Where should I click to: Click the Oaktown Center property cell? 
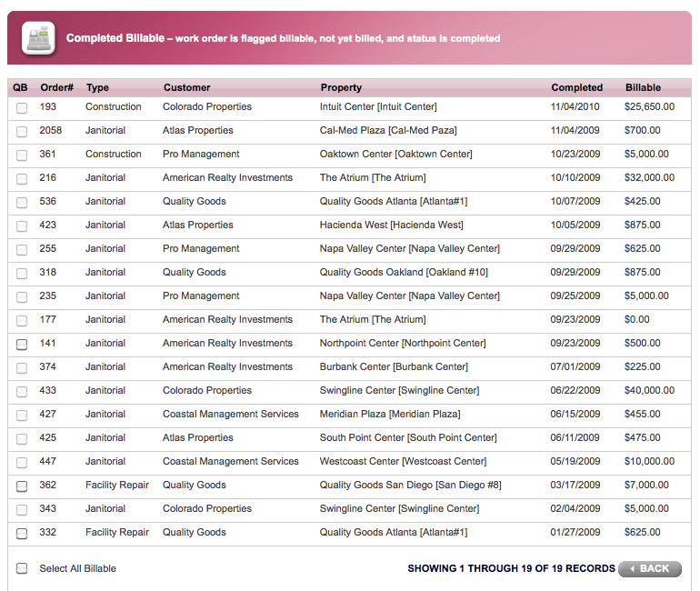[x=396, y=154]
